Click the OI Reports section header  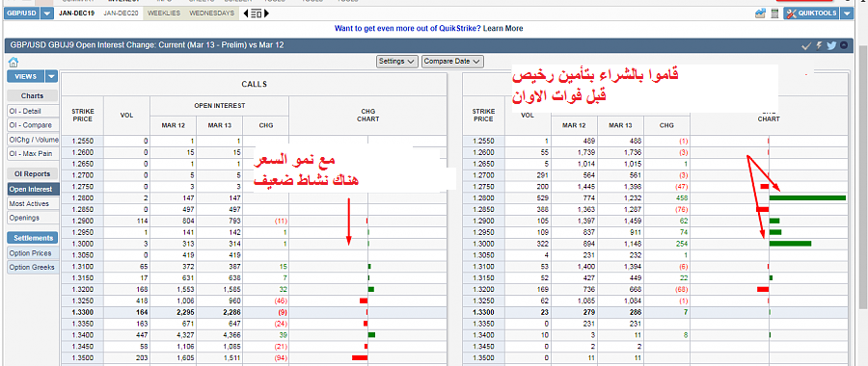tap(32, 173)
